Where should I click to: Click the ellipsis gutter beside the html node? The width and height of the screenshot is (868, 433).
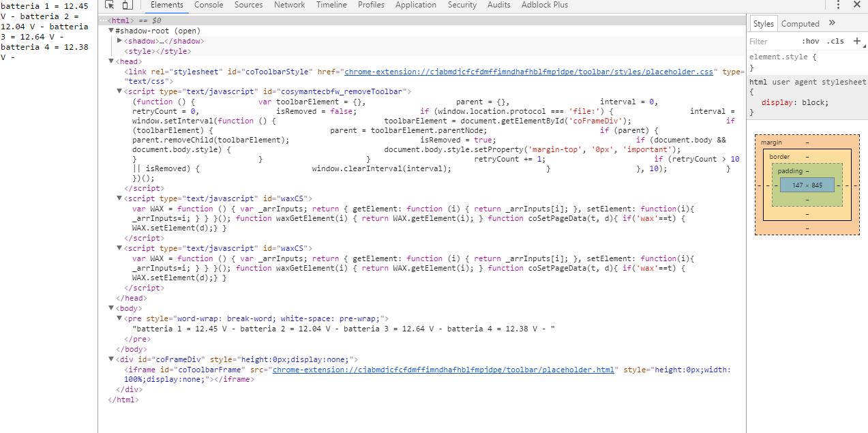(102, 20)
